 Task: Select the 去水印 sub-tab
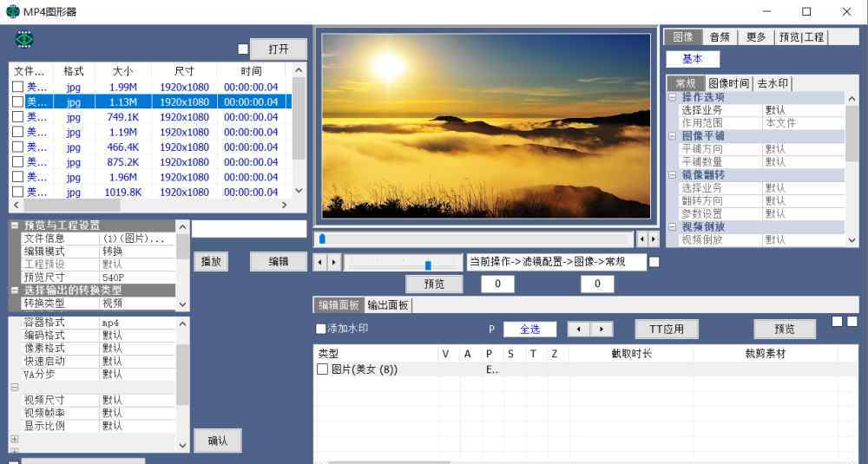coord(773,83)
